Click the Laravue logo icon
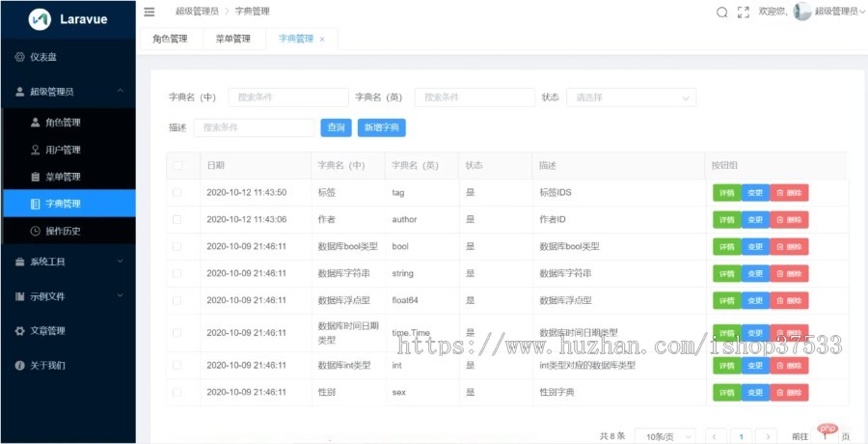Viewport: 868px width, 444px height. (40, 19)
